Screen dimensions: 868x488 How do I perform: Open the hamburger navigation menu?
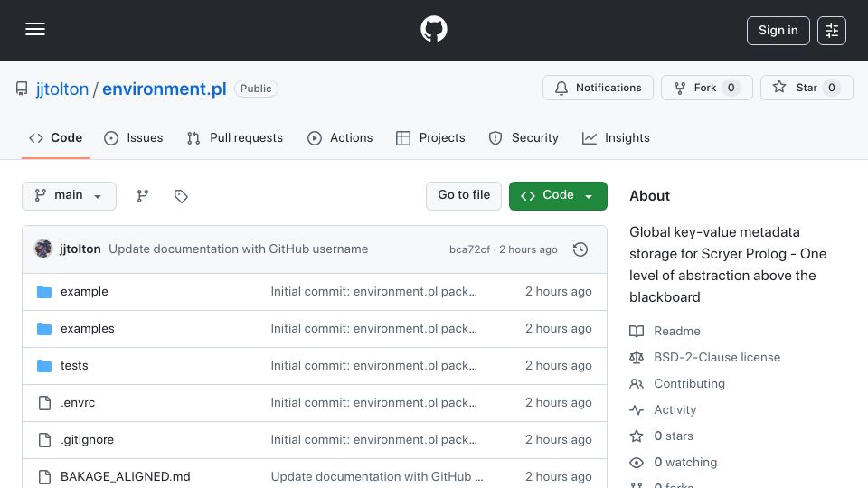pyautogui.click(x=35, y=29)
